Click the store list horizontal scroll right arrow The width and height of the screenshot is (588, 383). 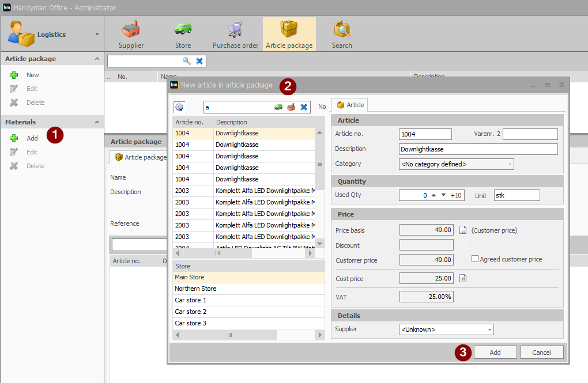tap(320, 335)
